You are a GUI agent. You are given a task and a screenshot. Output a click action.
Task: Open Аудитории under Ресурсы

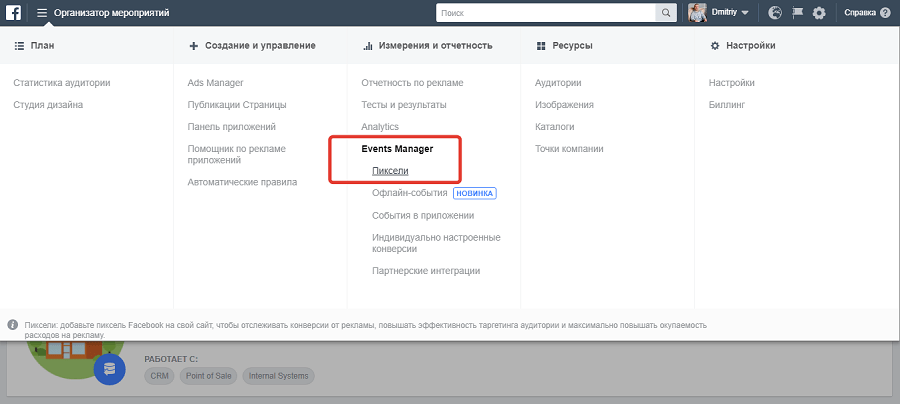coord(558,83)
